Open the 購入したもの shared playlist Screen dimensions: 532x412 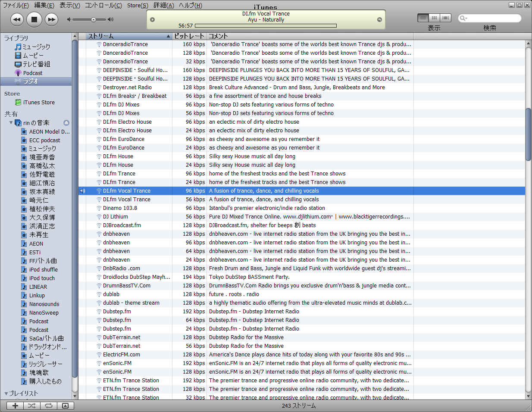(x=41, y=381)
